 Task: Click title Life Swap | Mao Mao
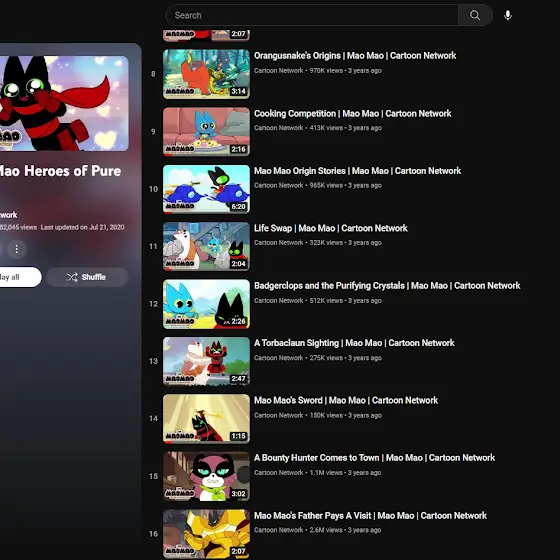[x=331, y=228]
